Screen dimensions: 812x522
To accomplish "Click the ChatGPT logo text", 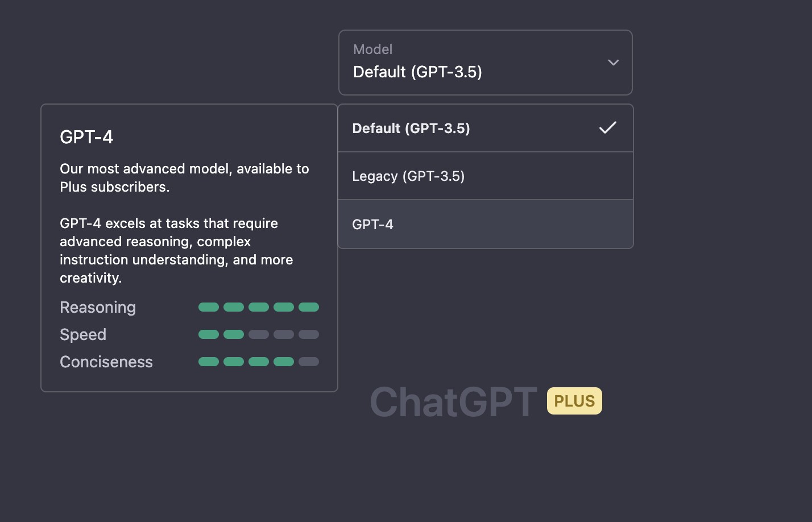I will [453, 402].
